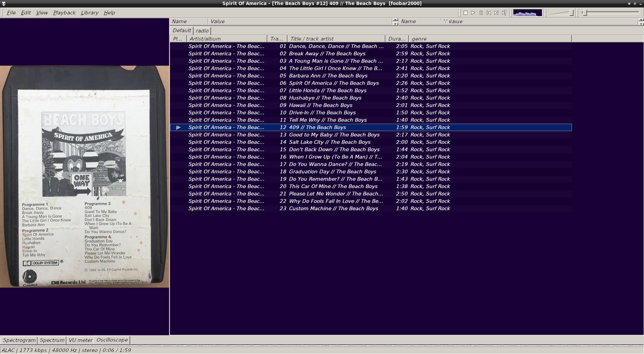Pause playback with the Pause icon

click(x=481, y=13)
